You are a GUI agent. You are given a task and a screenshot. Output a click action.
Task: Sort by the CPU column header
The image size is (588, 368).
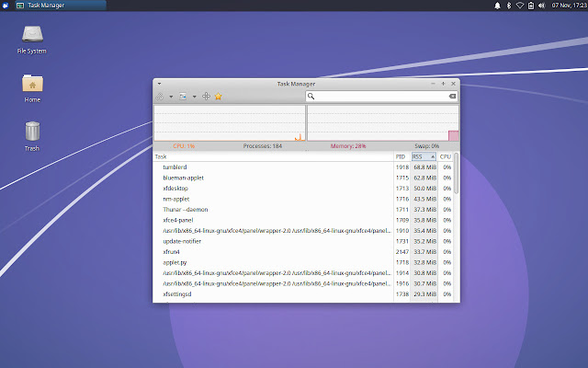pos(445,156)
